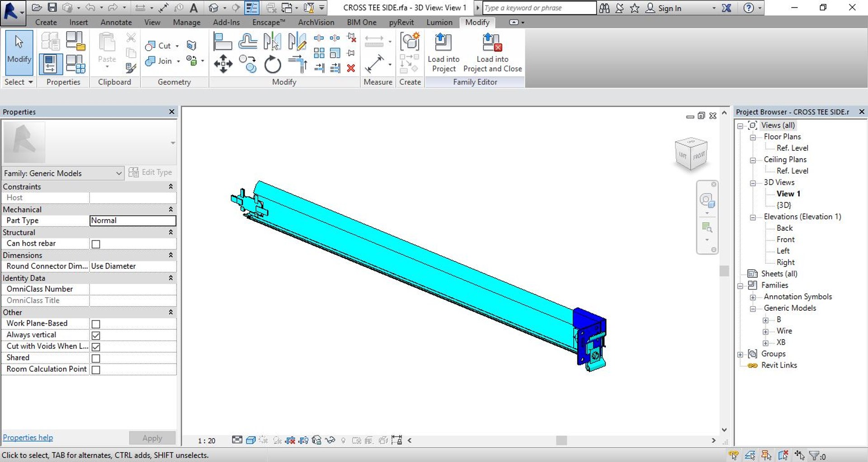Open the Cut geometry dropdown arrow
The image size is (868, 462).
(177, 46)
